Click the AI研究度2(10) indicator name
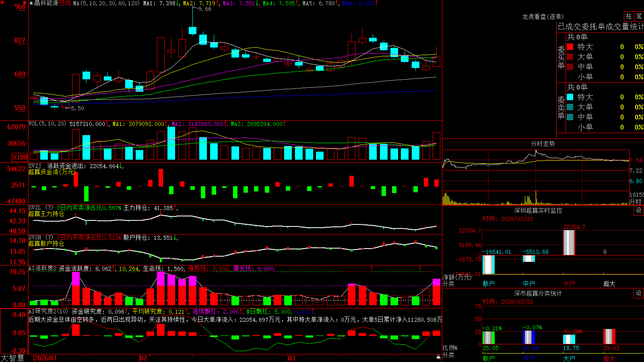The height and width of the screenshot is (362, 644). tap(49, 311)
